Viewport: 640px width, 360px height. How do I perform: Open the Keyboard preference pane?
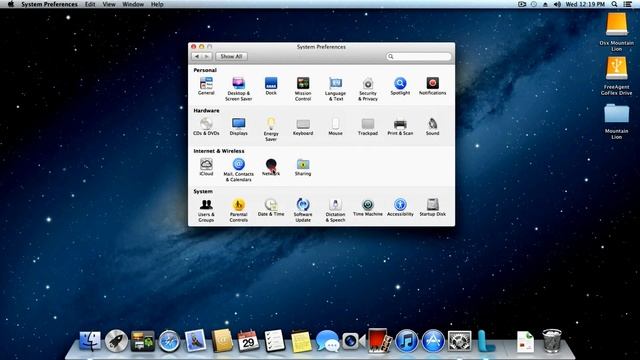point(303,127)
